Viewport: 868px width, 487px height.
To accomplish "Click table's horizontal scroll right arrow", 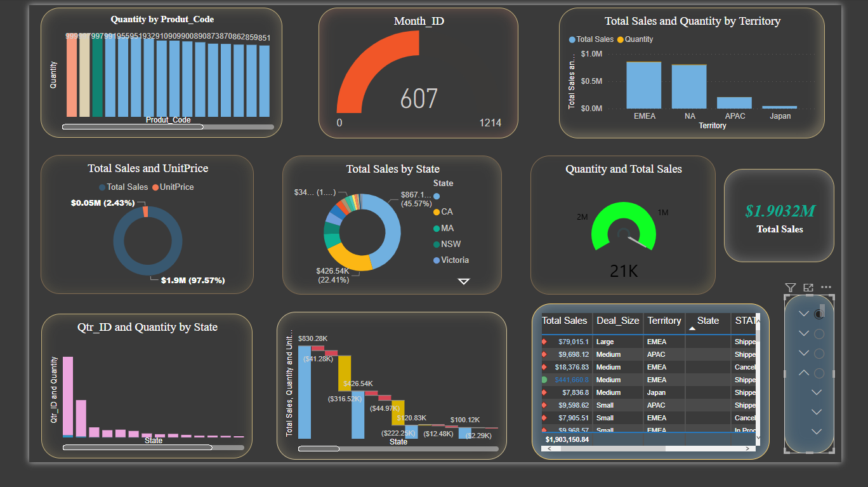I will pos(748,448).
